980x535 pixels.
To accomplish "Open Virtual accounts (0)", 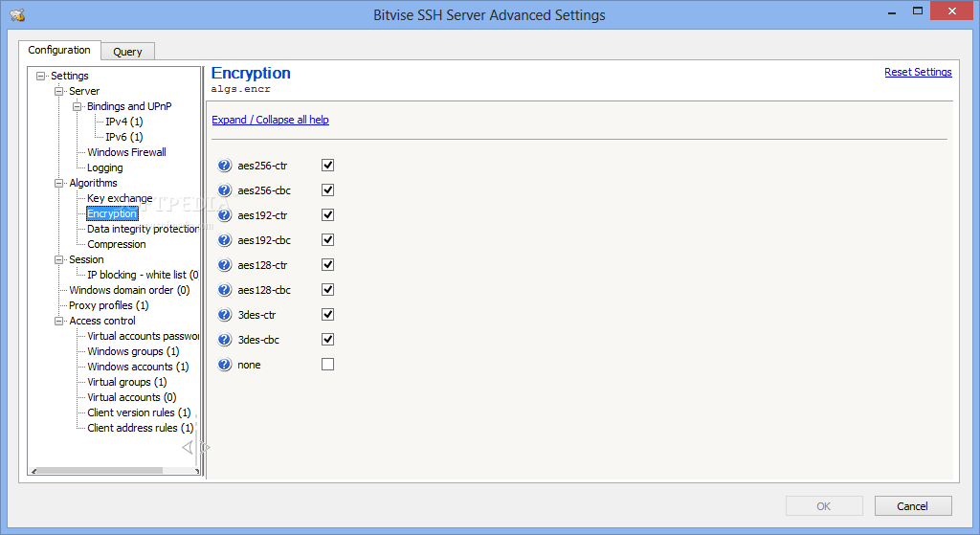I will tap(132, 397).
